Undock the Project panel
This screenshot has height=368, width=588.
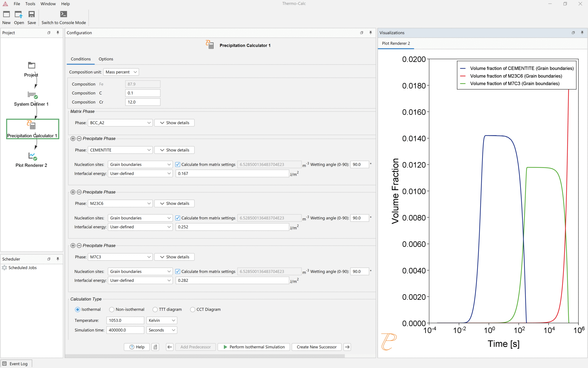point(49,33)
